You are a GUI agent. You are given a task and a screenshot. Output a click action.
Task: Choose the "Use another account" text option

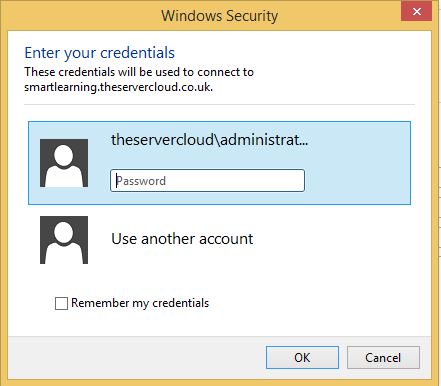point(182,239)
